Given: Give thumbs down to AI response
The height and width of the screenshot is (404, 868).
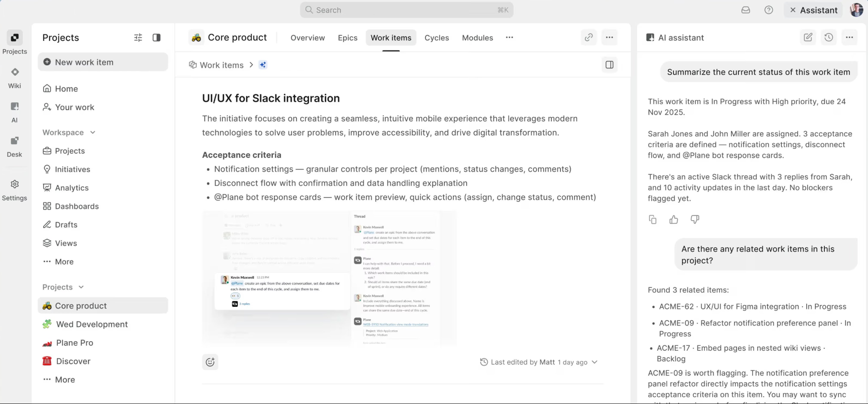Looking at the screenshot, I should click(695, 220).
